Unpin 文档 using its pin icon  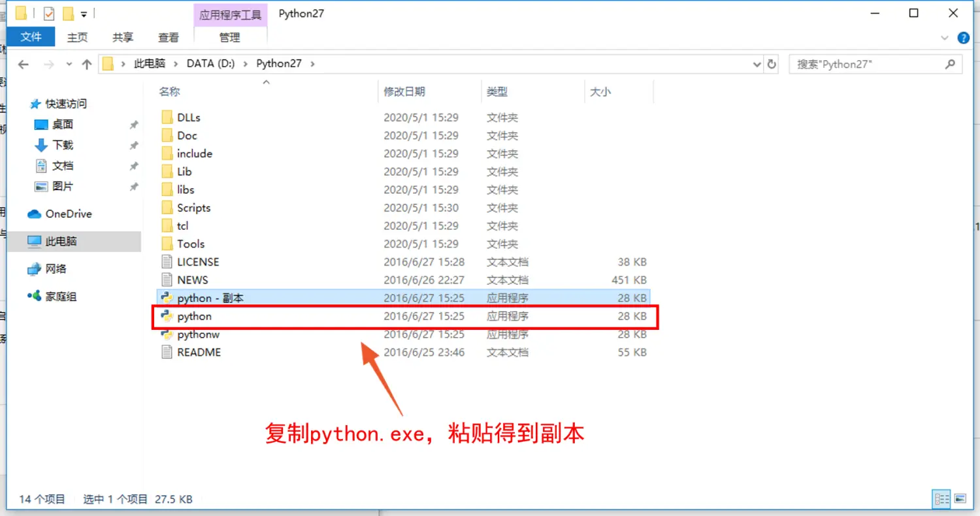click(133, 166)
